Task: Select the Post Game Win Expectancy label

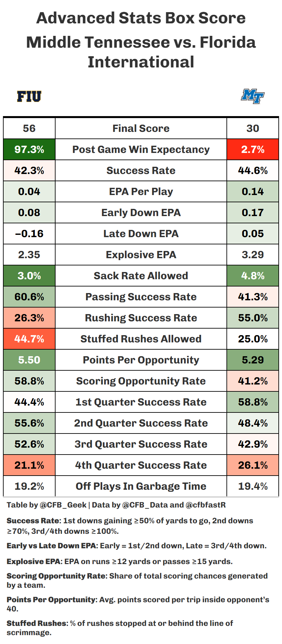Action: tap(141, 150)
